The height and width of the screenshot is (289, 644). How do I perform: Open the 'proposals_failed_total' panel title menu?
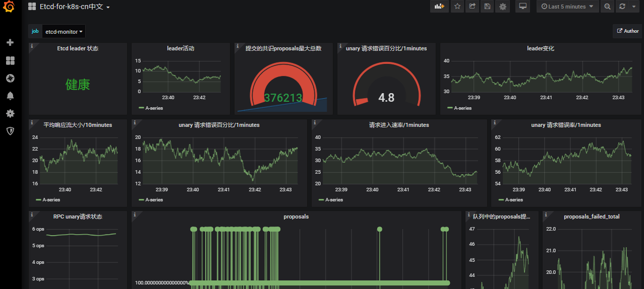(x=592, y=216)
